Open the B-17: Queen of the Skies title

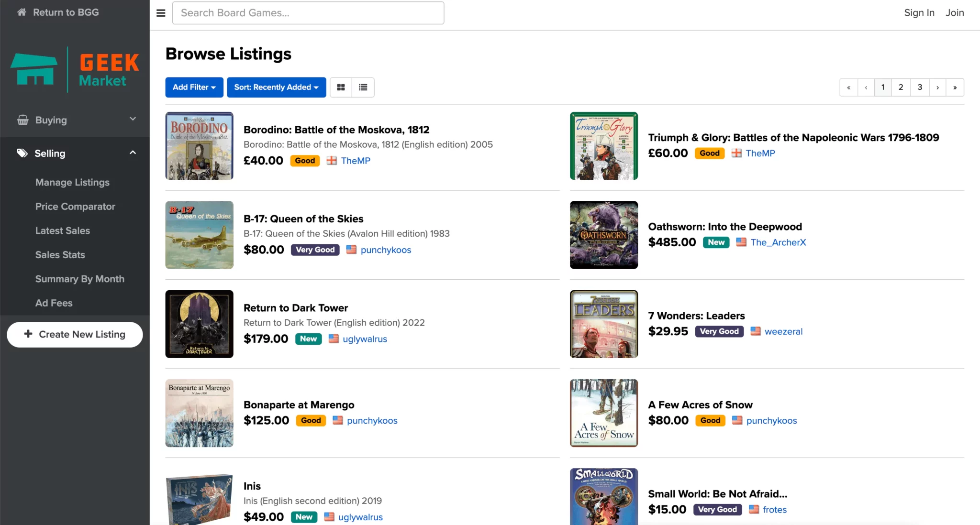pos(303,219)
